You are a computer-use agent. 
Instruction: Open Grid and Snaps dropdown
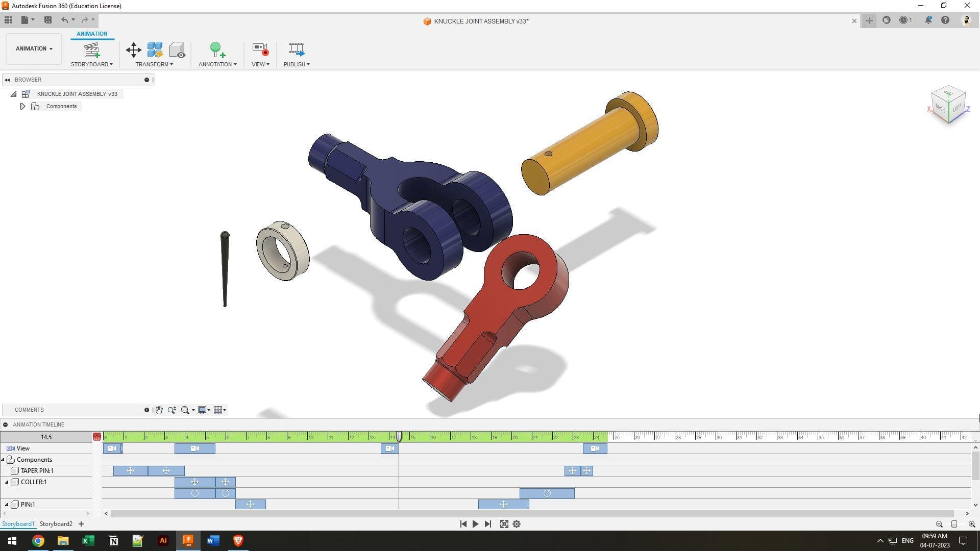pos(220,410)
